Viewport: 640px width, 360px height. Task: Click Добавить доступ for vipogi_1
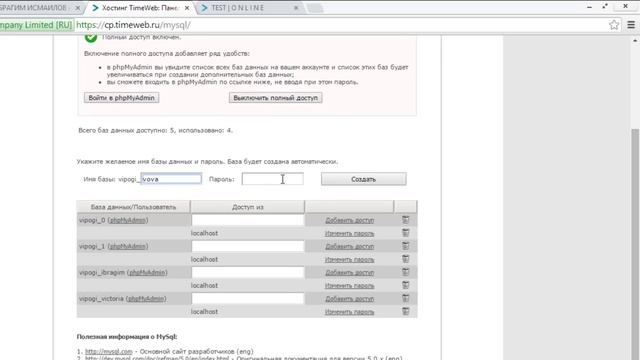tap(349, 246)
